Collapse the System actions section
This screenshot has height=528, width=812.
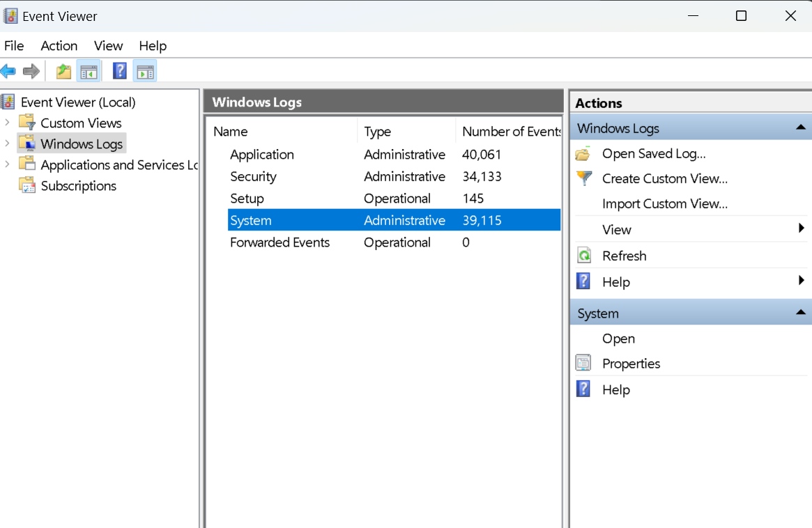[x=801, y=312]
